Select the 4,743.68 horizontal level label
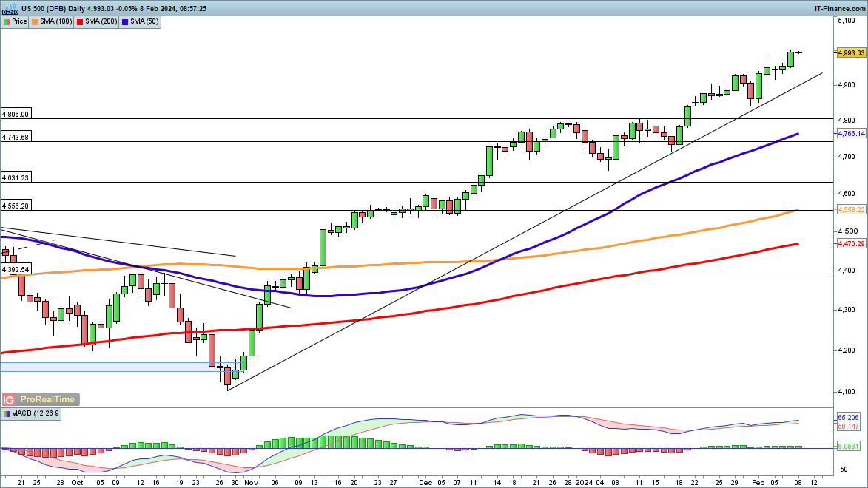This screenshot has width=868, height=488. tap(16, 138)
